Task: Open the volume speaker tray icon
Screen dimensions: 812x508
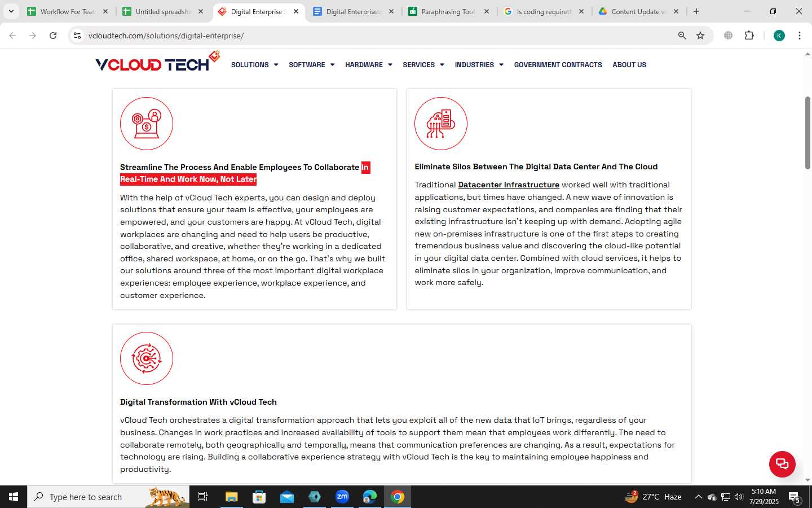Action: [739, 497]
